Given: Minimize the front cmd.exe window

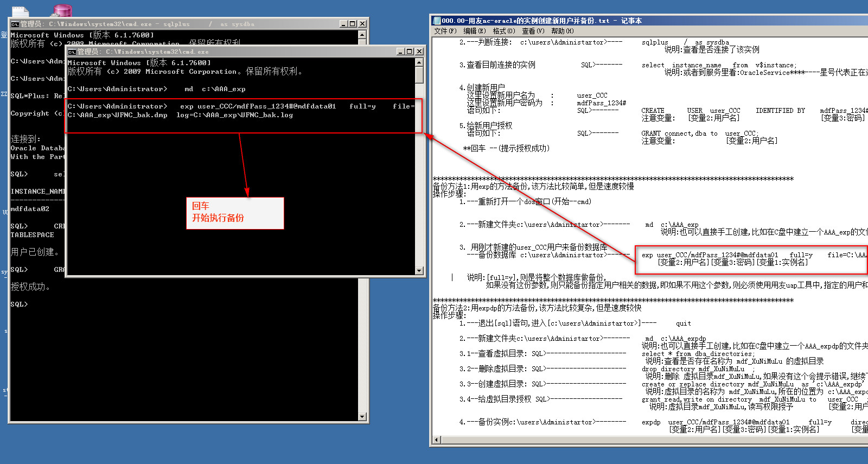Looking at the screenshot, I should pos(400,52).
